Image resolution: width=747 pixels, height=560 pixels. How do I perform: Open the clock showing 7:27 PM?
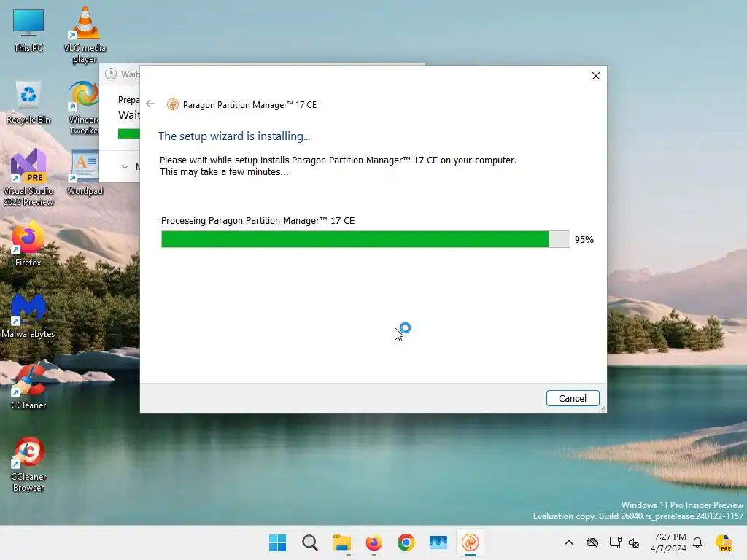(669, 542)
